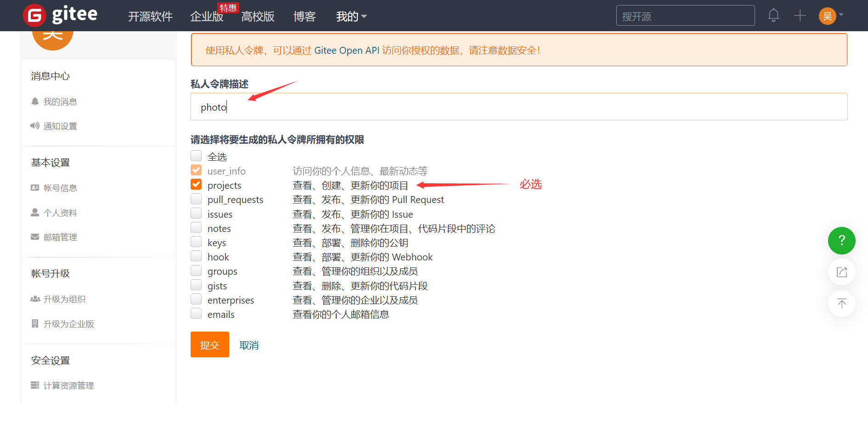Click the speaker icon beside 通知设置

tap(35, 125)
